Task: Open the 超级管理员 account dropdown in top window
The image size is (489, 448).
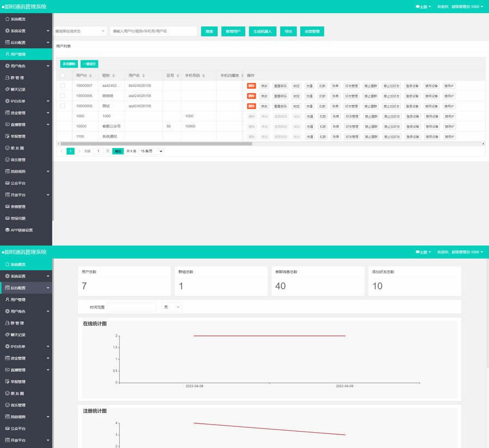Action: click(x=460, y=7)
